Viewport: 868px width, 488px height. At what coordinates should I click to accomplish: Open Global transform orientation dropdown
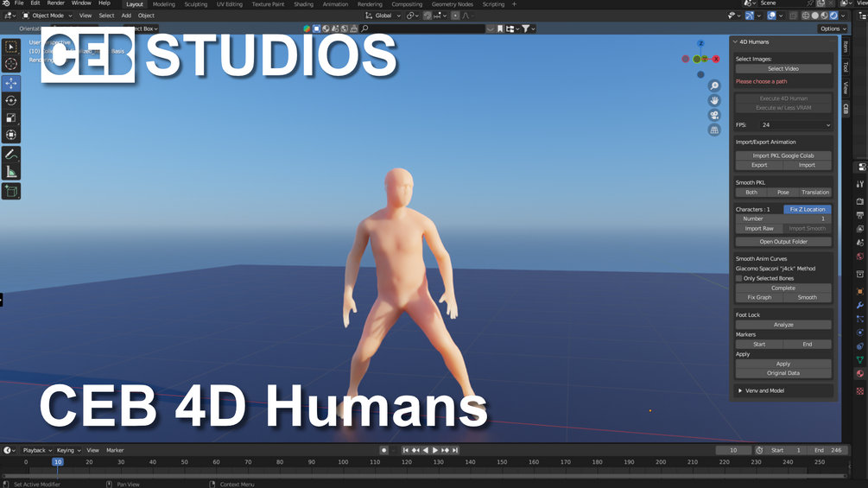pyautogui.click(x=383, y=16)
